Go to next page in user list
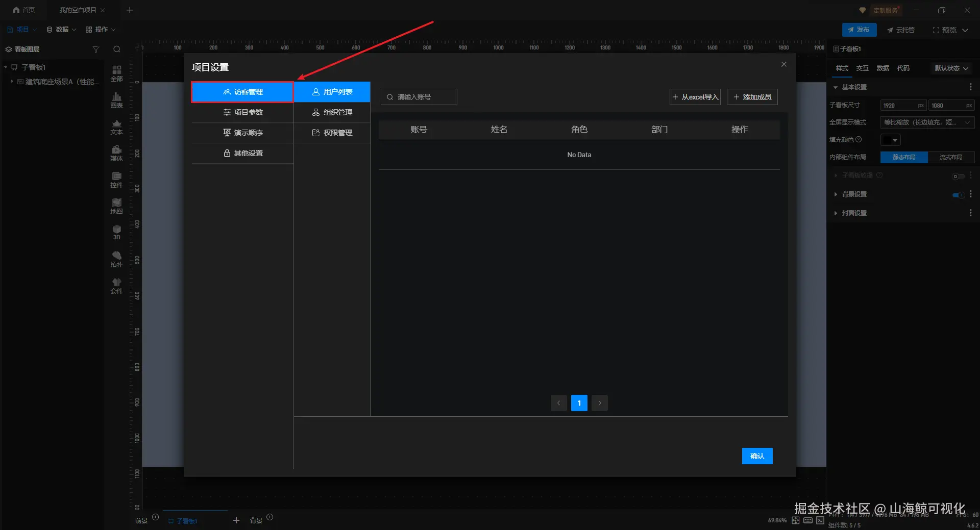The width and height of the screenshot is (980, 530). tap(600, 403)
